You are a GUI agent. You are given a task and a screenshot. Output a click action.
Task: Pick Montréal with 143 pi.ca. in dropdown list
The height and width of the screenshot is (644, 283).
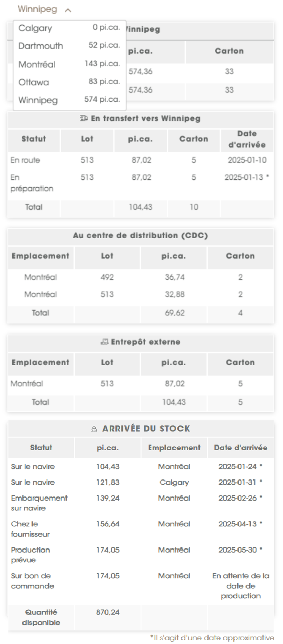coord(69,64)
